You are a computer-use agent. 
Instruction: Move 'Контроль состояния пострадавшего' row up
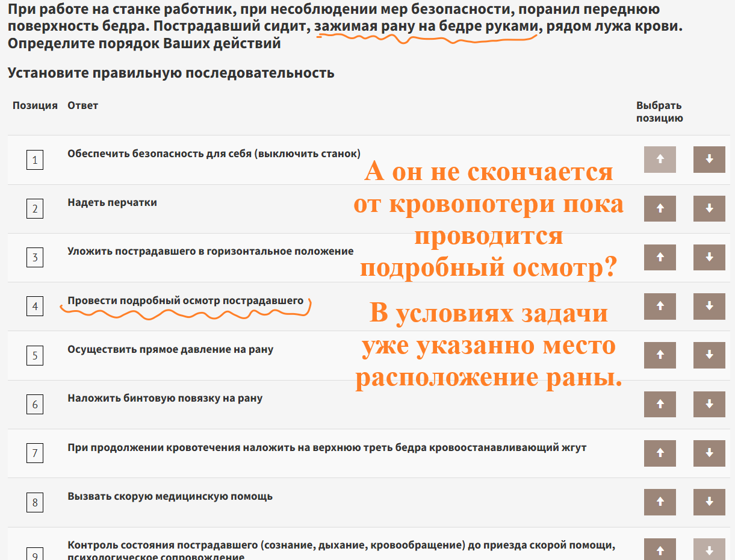(x=660, y=549)
